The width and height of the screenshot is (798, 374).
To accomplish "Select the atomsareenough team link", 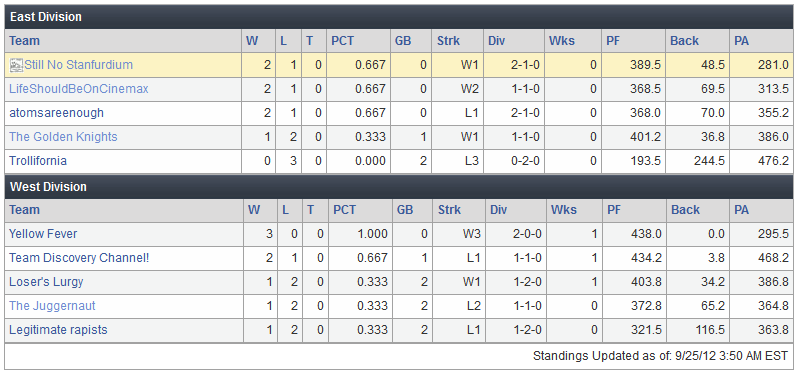I will tap(56, 113).
